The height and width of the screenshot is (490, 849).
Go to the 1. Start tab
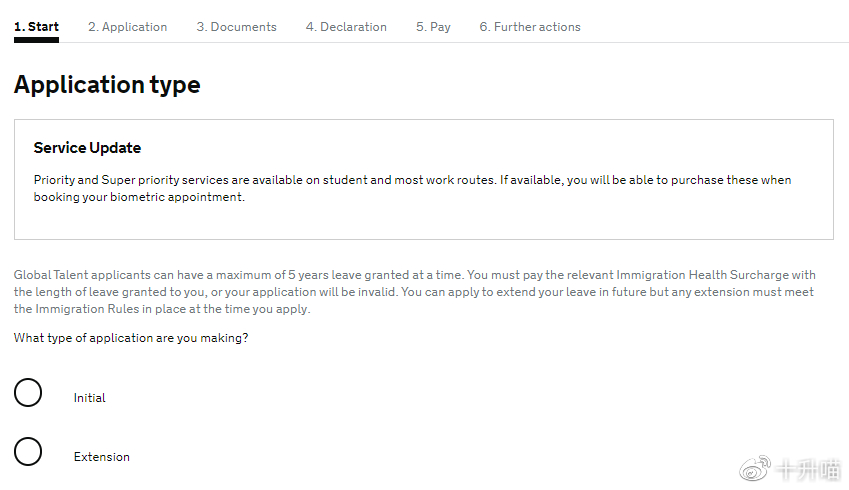[36, 27]
